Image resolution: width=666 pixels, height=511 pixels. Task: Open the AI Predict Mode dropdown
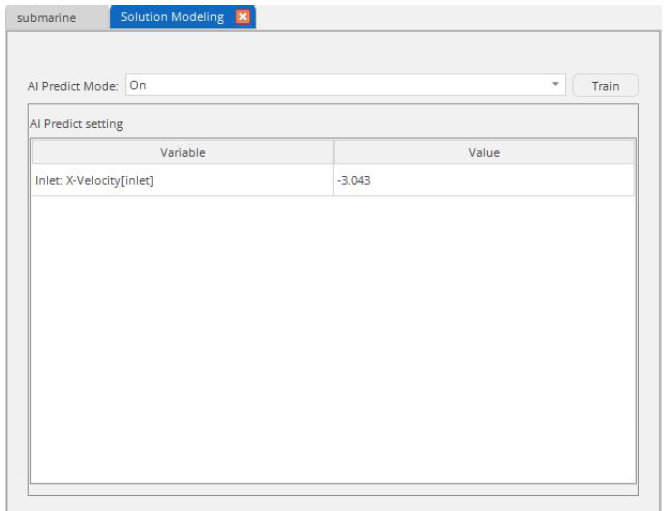coord(345,85)
